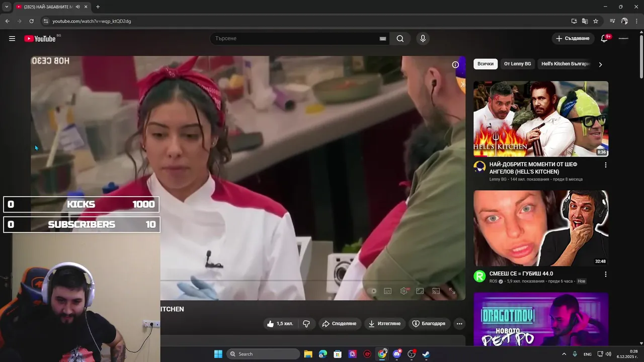Open Chrome media controls icon

pos(612,21)
